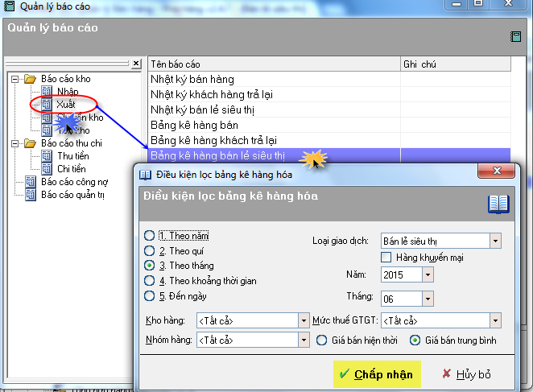Open the Năm year dropdown
The width and height of the screenshot is (533, 392).
pyautogui.click(x=428, y=276)
